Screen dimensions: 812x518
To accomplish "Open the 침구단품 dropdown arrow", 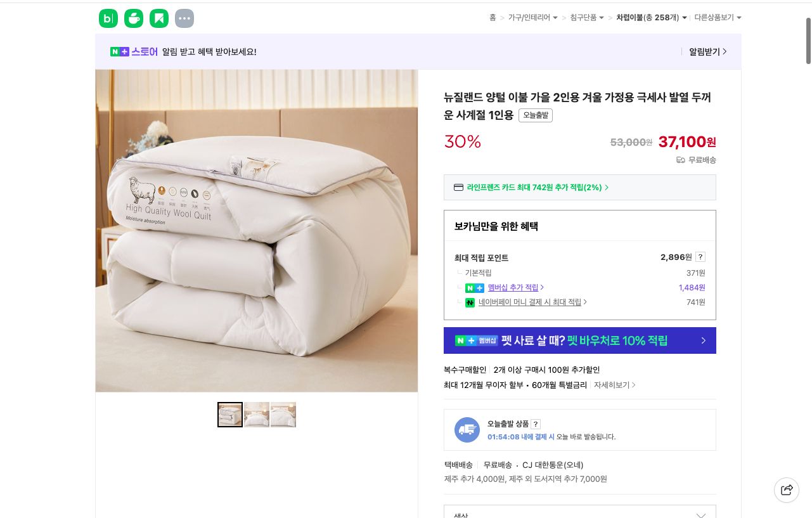I will point(602,18).
